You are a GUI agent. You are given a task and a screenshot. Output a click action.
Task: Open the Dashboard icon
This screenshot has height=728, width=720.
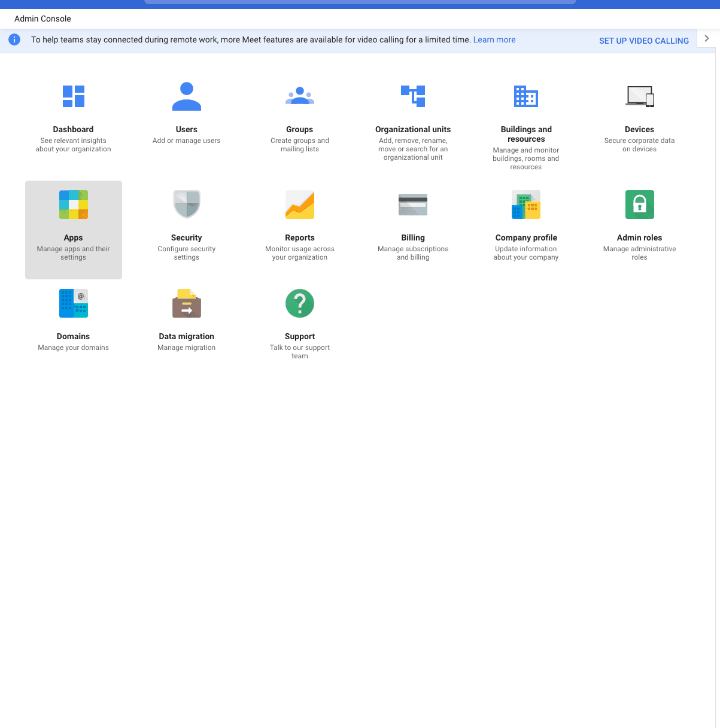click(74, 96)
